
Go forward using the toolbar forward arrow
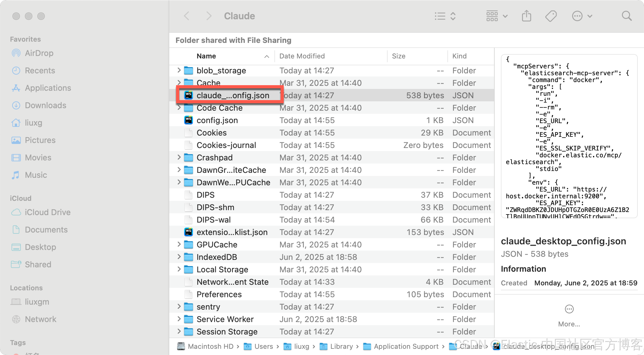pyautogui.click(x=209, y=16)
